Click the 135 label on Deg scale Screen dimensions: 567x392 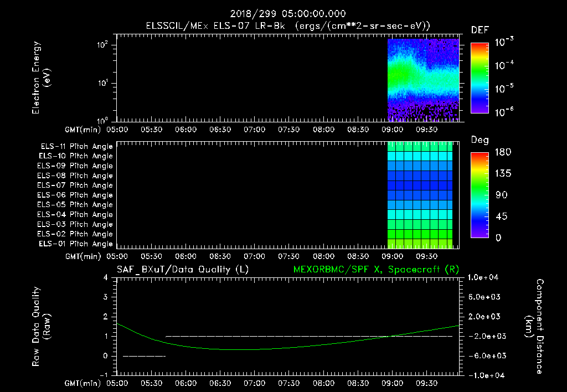click(503, 174)
